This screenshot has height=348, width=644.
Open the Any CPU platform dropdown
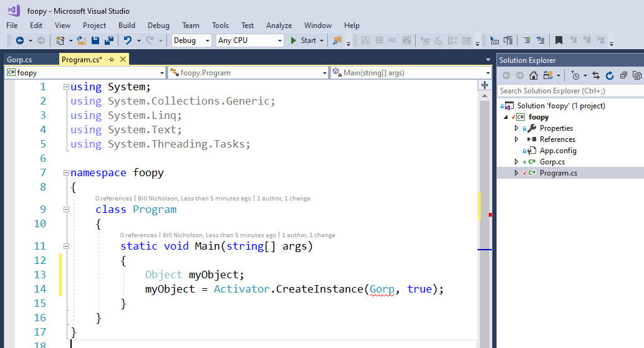pyautogui.click(x=280, y=40)
